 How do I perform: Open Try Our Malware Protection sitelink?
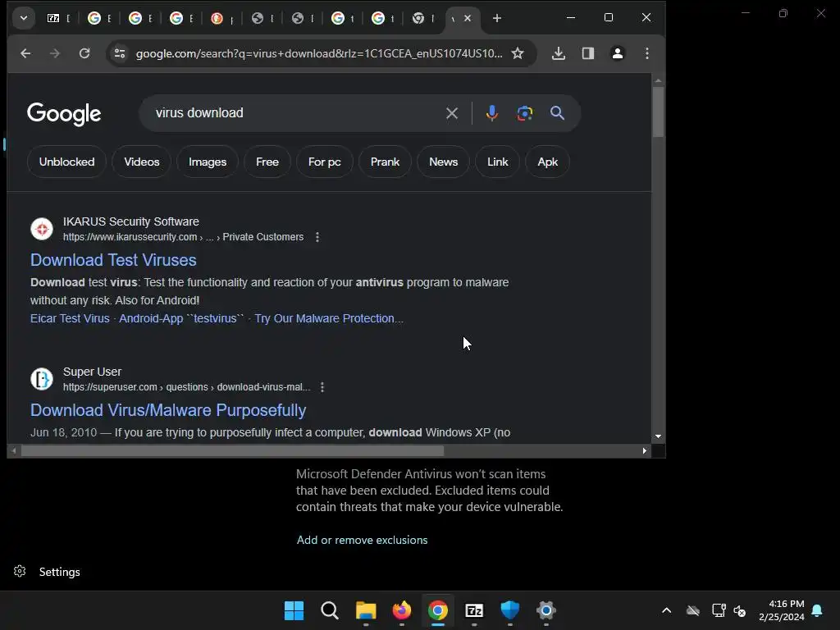click(x=329, y=318)
